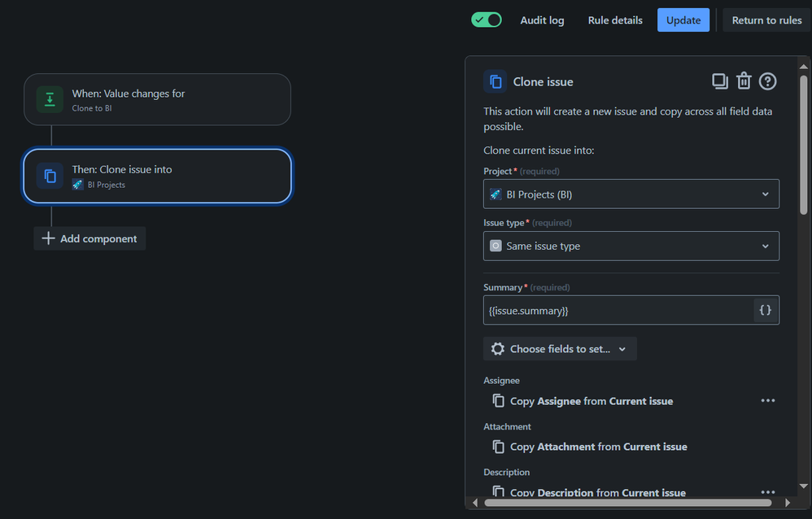Screen dimensions: 812x519
Task: Select the Then: Clone issue into card
Action: 157,176
